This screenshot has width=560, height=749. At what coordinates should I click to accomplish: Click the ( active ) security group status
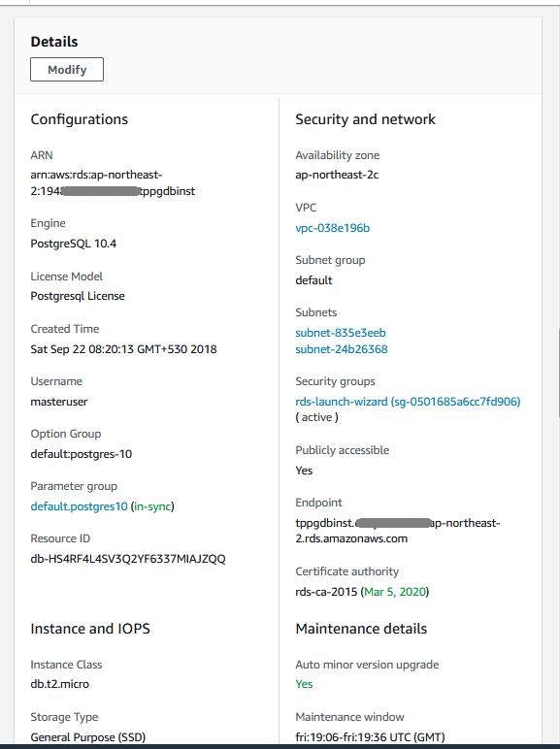316,417
